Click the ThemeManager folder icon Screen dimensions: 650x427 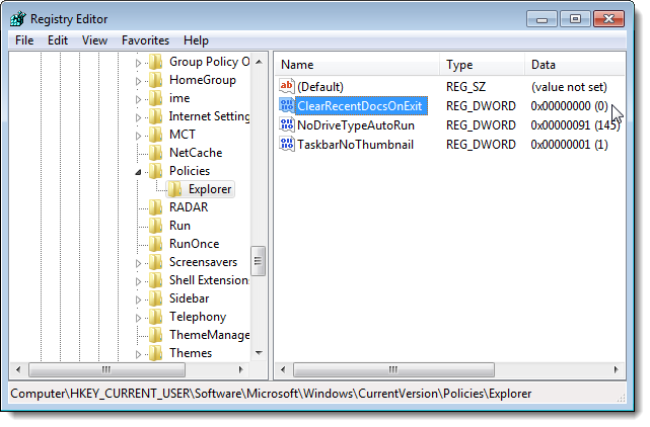156,335
